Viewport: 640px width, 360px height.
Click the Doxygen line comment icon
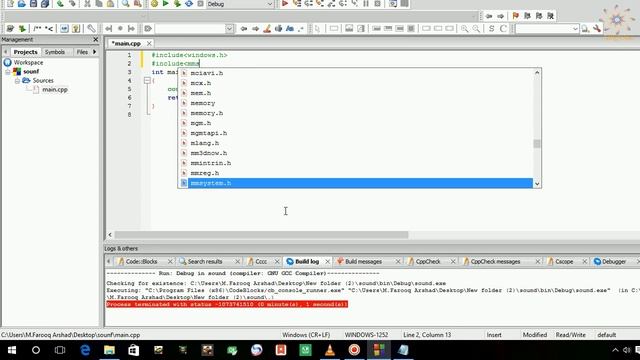pos(49,29)
